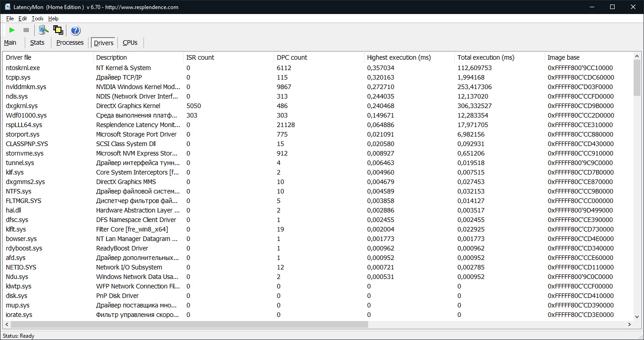Select the stornvme.sys driver row
The height and width of the screenshot is (340, 644).
[x=318, y=153]
